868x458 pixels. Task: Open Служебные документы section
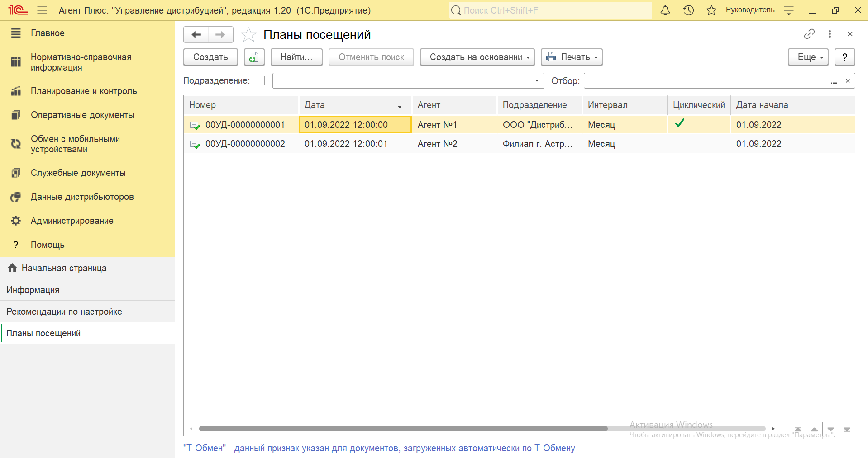(87, 173)
